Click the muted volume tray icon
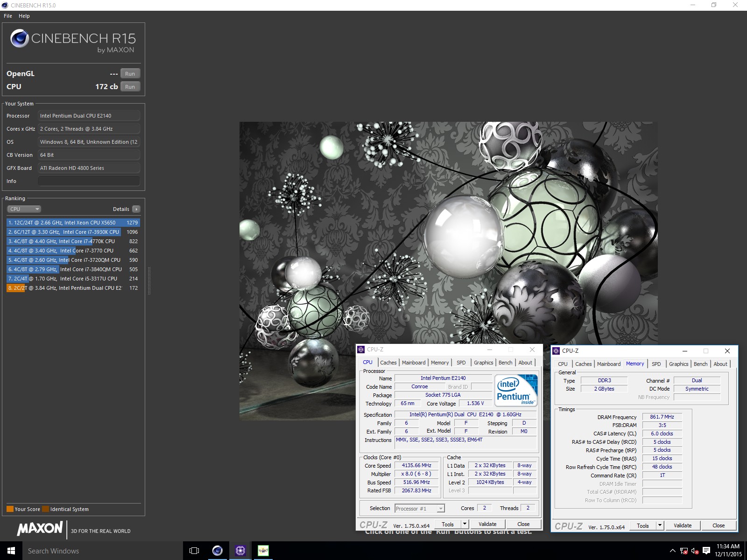 [x=695, y=551]
